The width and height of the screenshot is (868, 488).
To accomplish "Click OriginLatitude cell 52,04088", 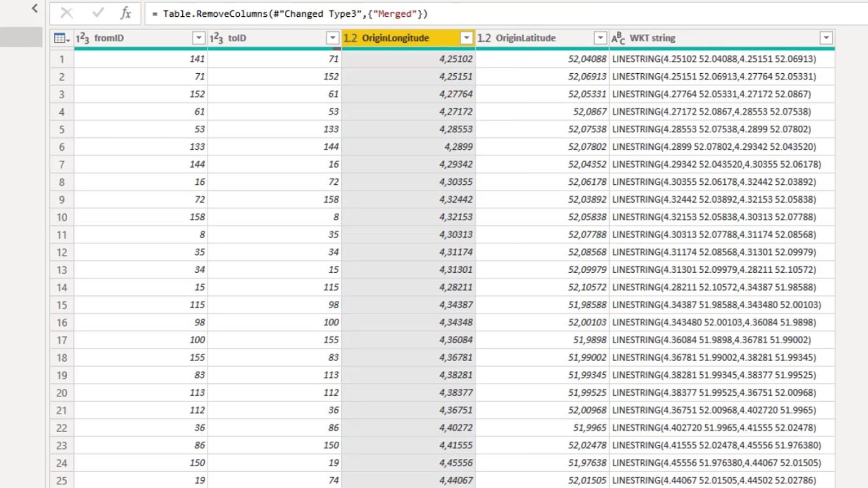I will pos(542,59).
